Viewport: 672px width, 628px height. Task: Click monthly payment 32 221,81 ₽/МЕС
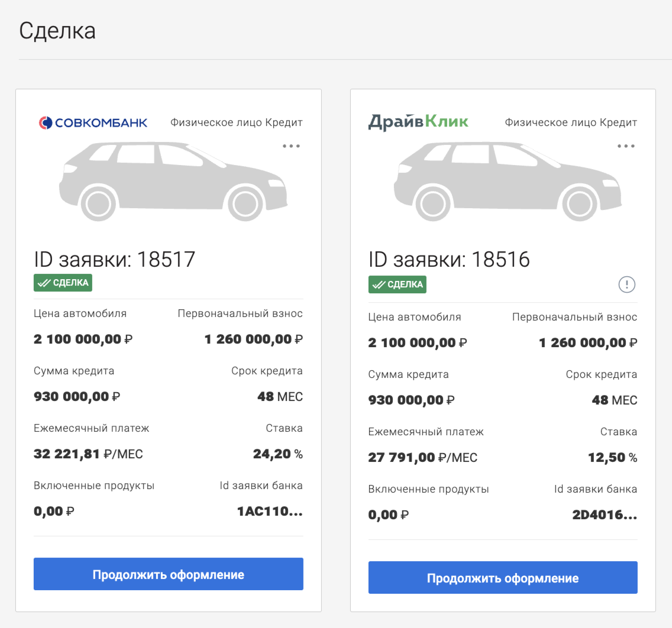88,454
